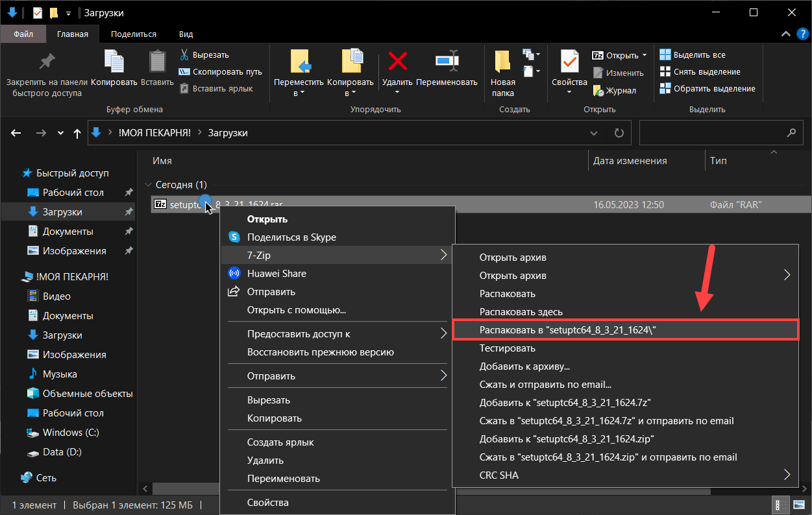Click the refresh icon beside address bar
Screen dimensions: 812x515
(619, 133)
